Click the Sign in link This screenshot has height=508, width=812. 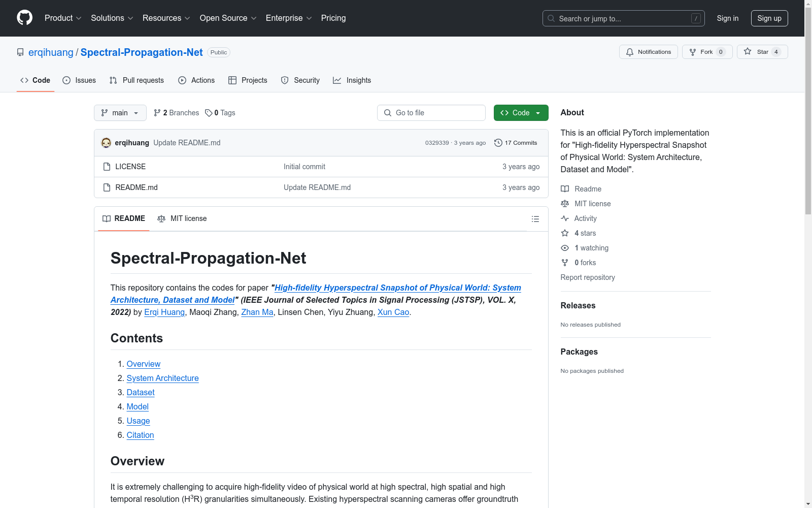[x=728, y=18]
